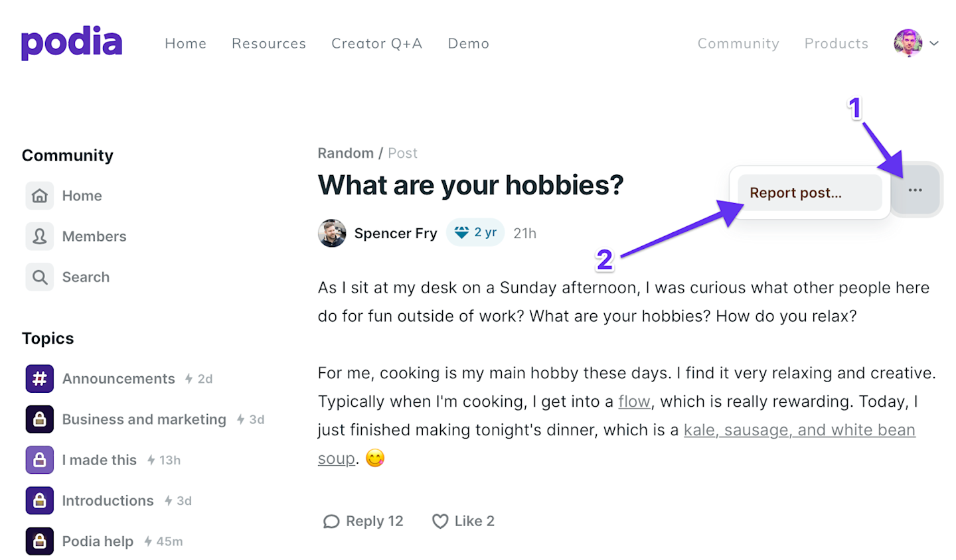Open Members via the person icon
This screenshot has width=956, height=560.
point(40,236)
